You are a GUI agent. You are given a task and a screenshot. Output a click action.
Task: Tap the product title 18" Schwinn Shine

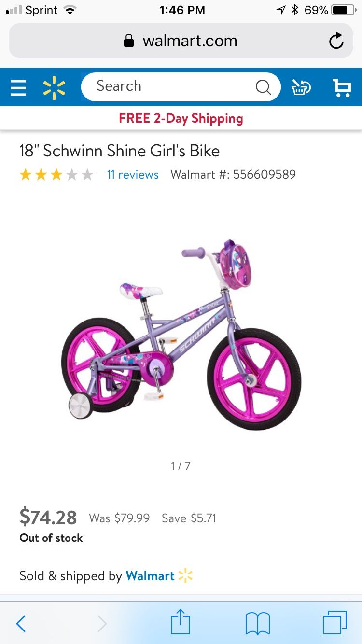tap(119, 151)
